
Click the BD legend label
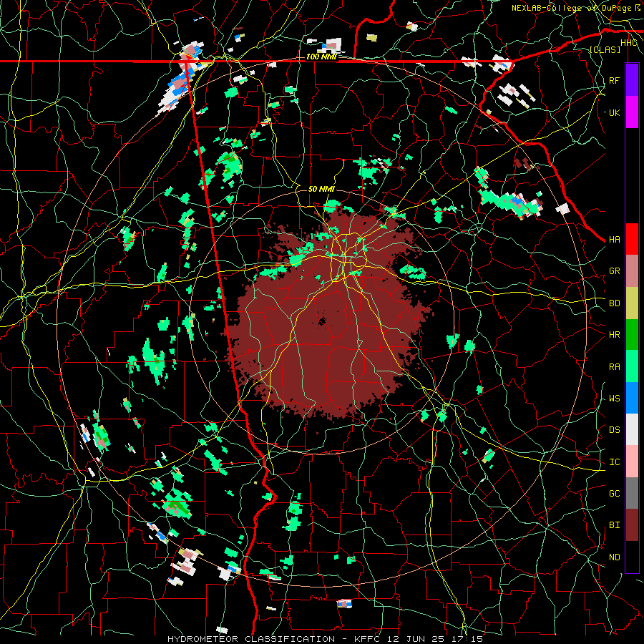click(615, 303)
